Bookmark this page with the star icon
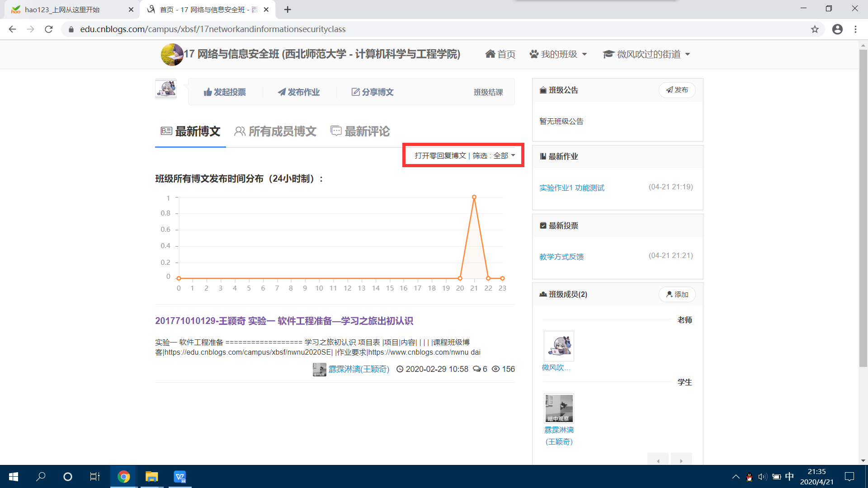 click(x=815, y=29)
